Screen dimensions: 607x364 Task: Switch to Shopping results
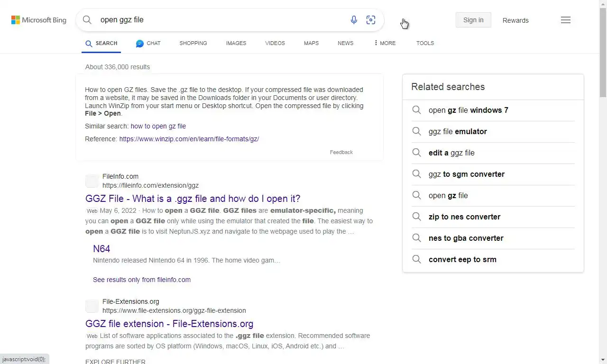[x=193, y=43]
